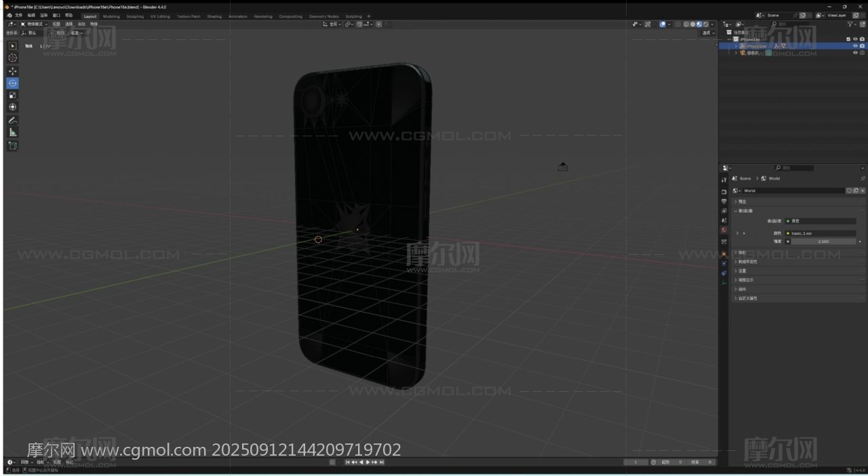Click fake user shield icon for World
868x476 pixels.
click(849, 191)
